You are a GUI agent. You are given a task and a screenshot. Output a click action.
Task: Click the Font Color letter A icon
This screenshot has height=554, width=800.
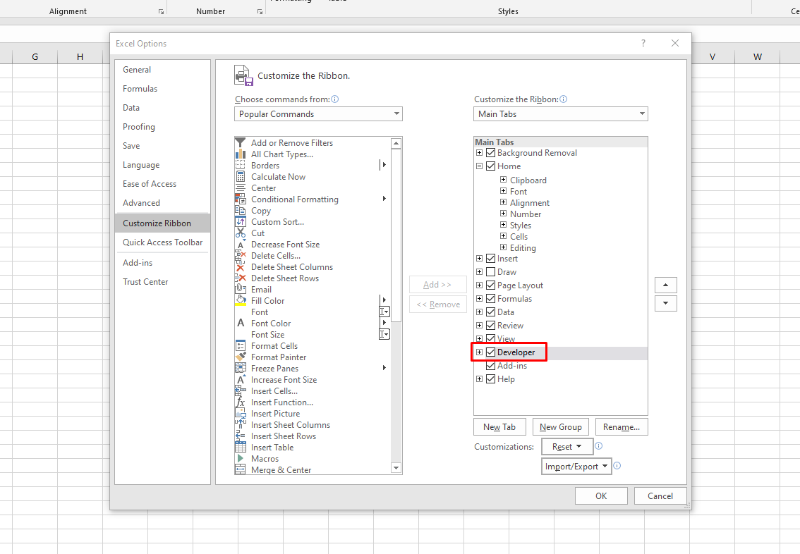[240, 323]
